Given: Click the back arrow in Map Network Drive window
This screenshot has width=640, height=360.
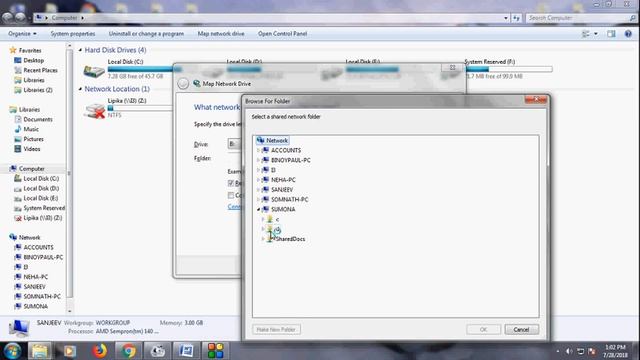Looking at the screenshot, I should pyautogui.click(x=183, y=84).
